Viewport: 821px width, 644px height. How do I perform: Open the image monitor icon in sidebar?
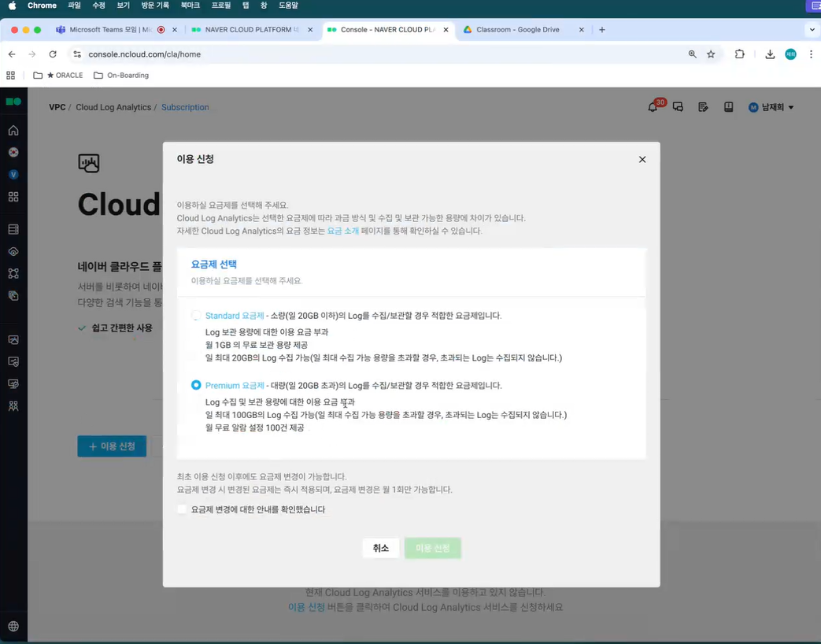tap(13, 340)
